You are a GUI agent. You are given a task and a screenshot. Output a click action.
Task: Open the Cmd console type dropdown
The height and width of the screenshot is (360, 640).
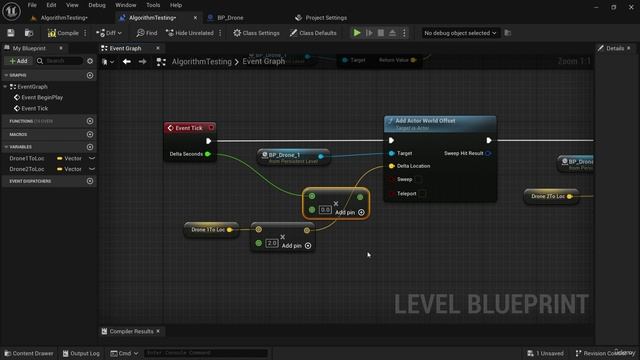(124, 353)
